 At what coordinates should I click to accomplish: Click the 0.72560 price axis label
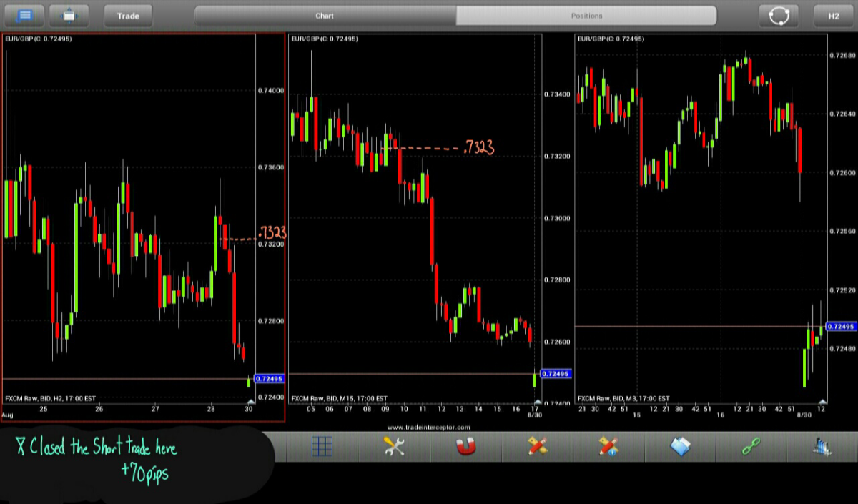coord(842,232)
